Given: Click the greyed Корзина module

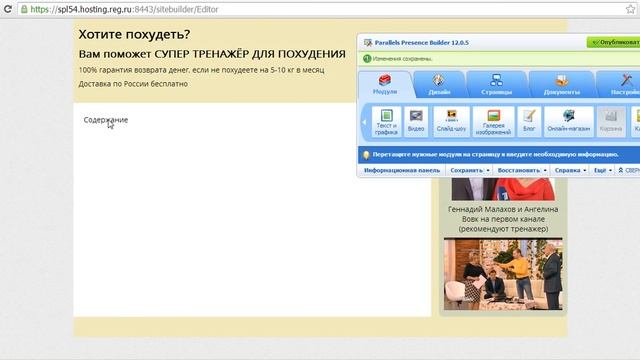Looking at the screenshot, I should (611, 121).
